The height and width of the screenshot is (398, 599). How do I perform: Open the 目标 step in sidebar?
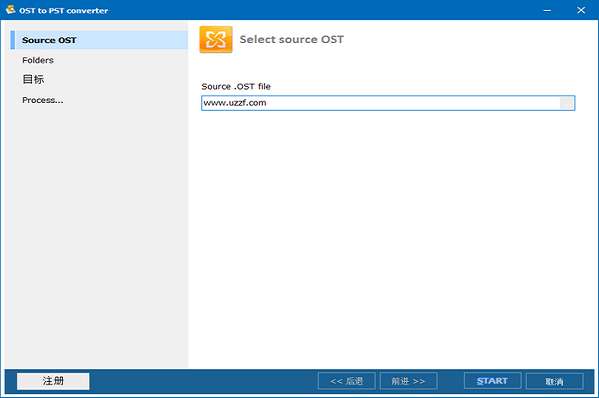[33, 79]
